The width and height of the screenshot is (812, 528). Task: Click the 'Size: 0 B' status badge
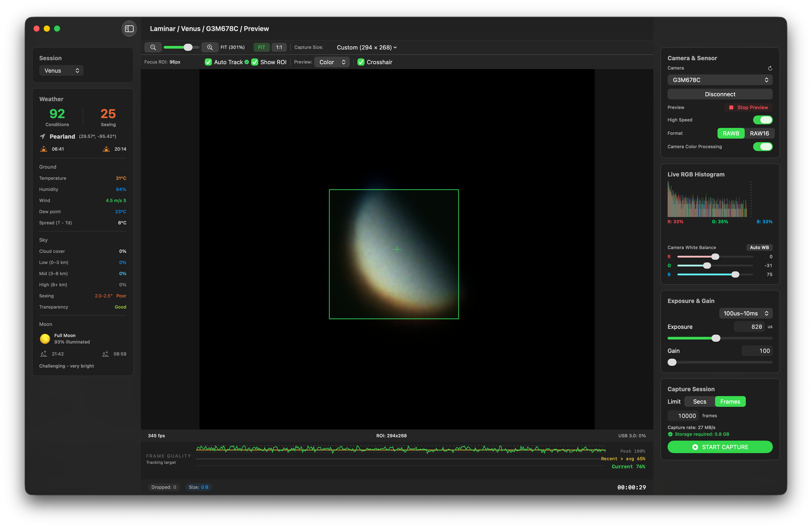tap(199, 487)
